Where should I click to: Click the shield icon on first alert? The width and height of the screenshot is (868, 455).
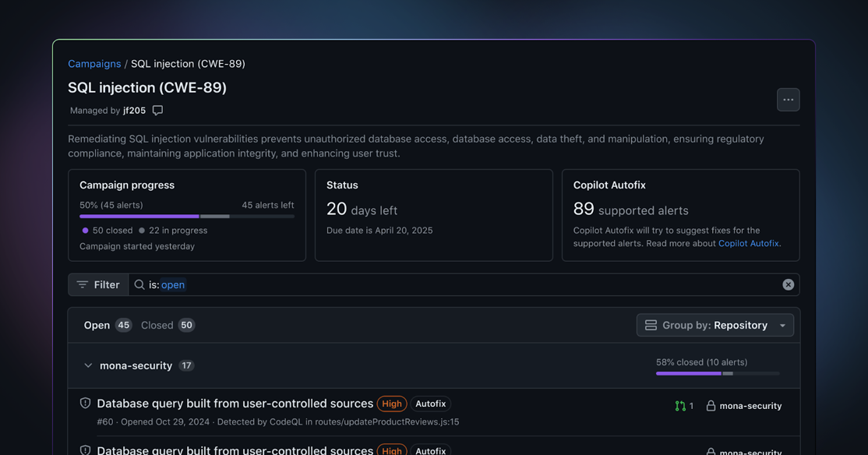(86, 404)
